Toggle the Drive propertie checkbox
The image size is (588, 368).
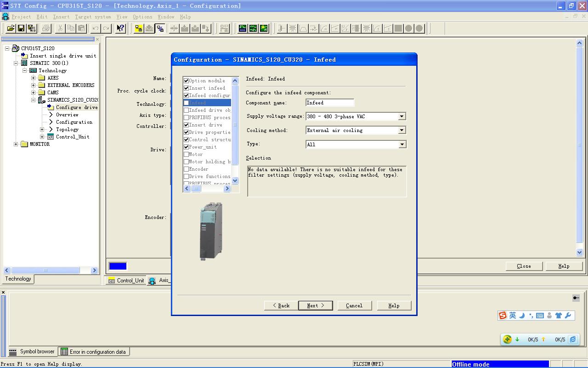point(186,132)
